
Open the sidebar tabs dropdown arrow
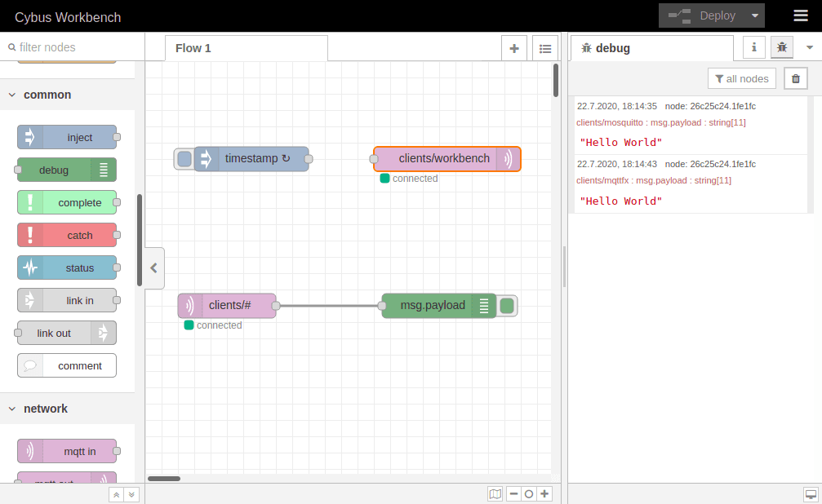pos(810,48)
